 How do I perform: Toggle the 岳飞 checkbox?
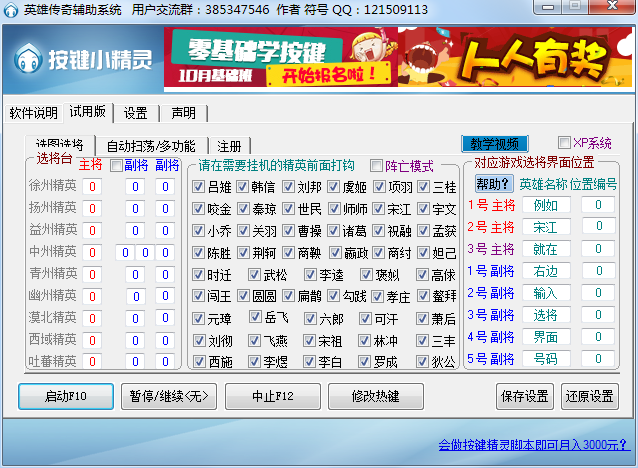pos(255,317)
